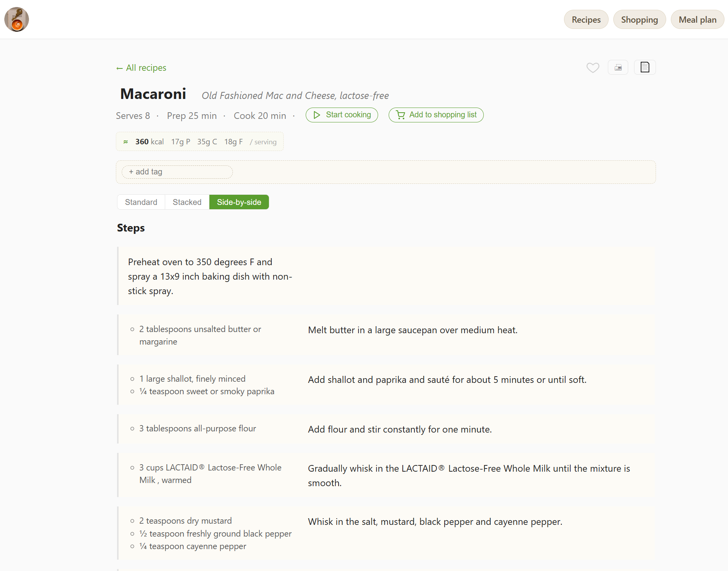Open the Meal plan page
This screenshot has width=728, height=571.
click(x=697, y=20)
